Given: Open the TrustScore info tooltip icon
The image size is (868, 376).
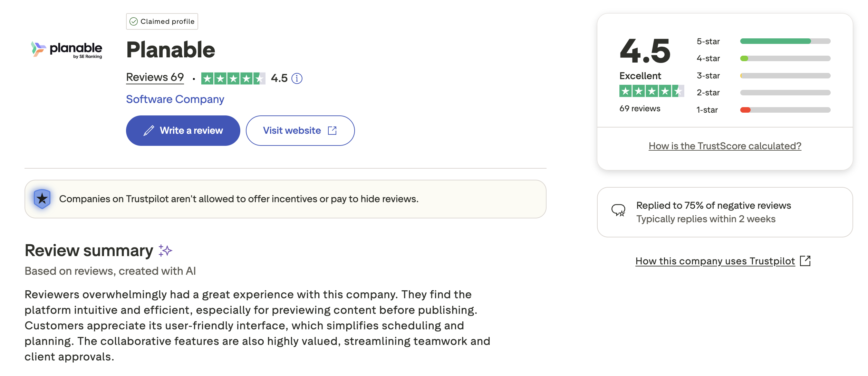Looking at the screenshot, I should pos(297,79).
